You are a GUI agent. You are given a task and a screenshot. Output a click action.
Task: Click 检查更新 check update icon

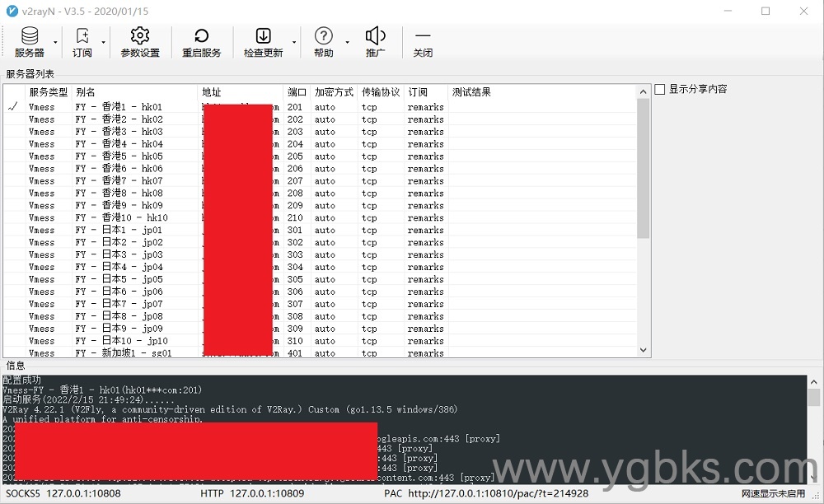click(x=263, y=42)
